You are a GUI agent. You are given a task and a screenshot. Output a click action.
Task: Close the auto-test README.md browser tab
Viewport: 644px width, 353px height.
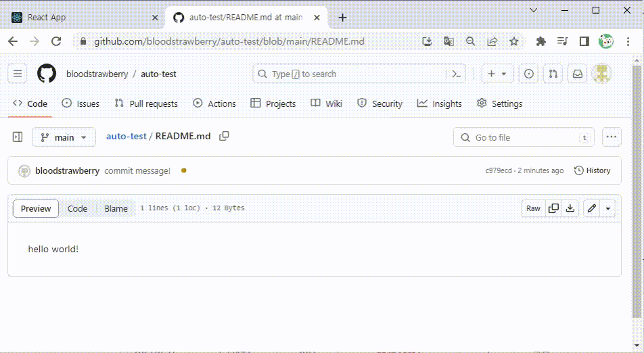(x=317, y=18)
